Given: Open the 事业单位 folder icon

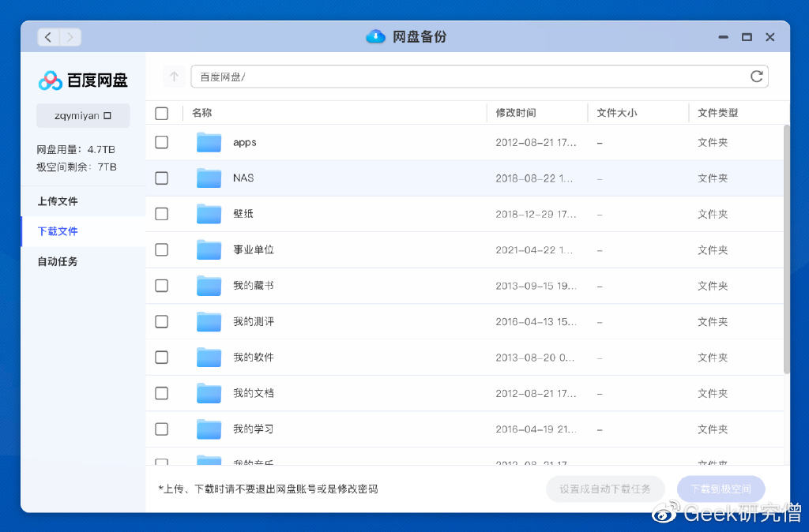Looking at the screenshot, I should (x=209, y=250).
